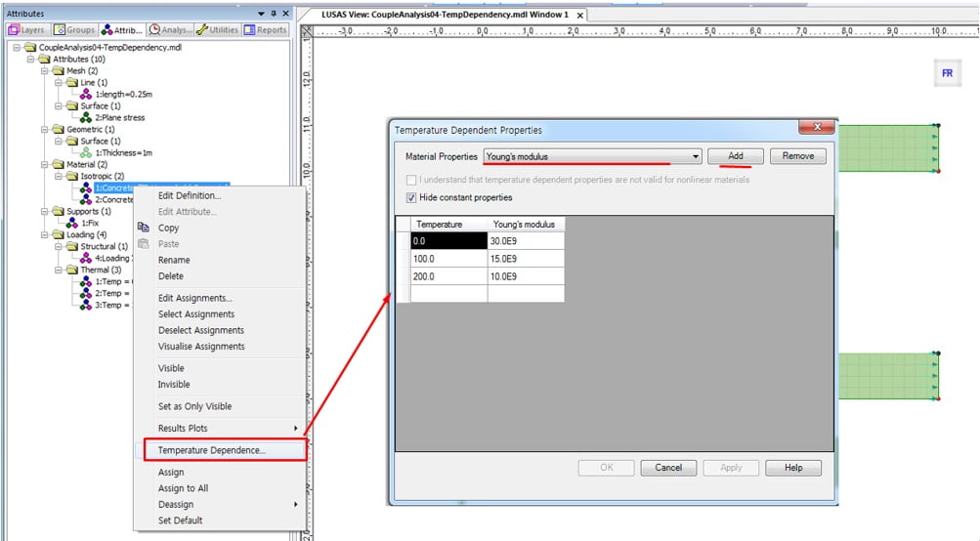
Task: Open the Layers tab
Action: (27, 30)
